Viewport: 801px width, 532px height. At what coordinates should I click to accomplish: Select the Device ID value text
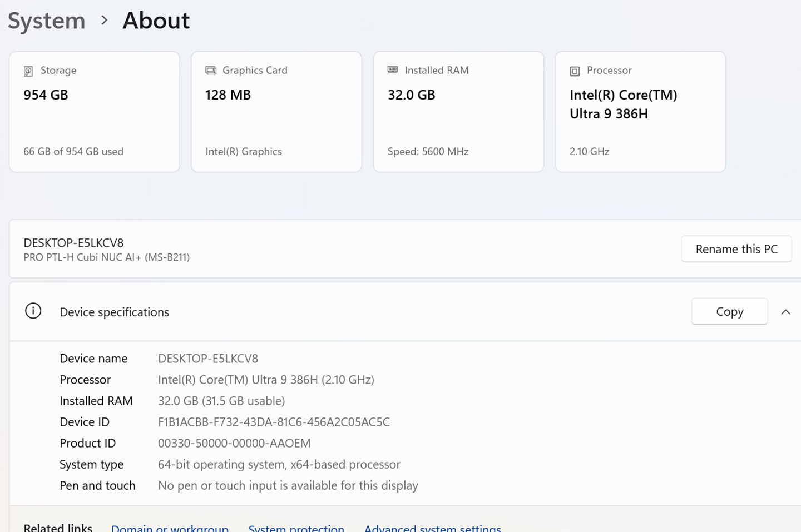[274, 422]
